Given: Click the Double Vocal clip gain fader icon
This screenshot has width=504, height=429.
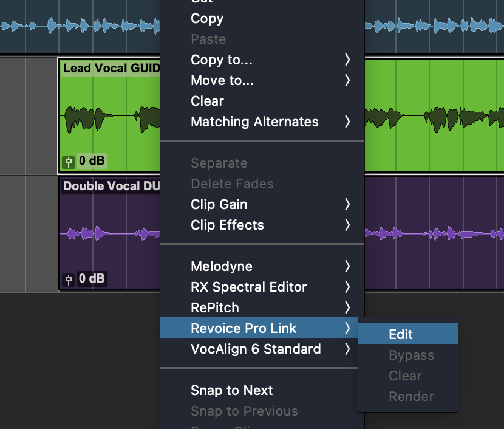Looking at the screenshot, I should click(x=69, y=279).
